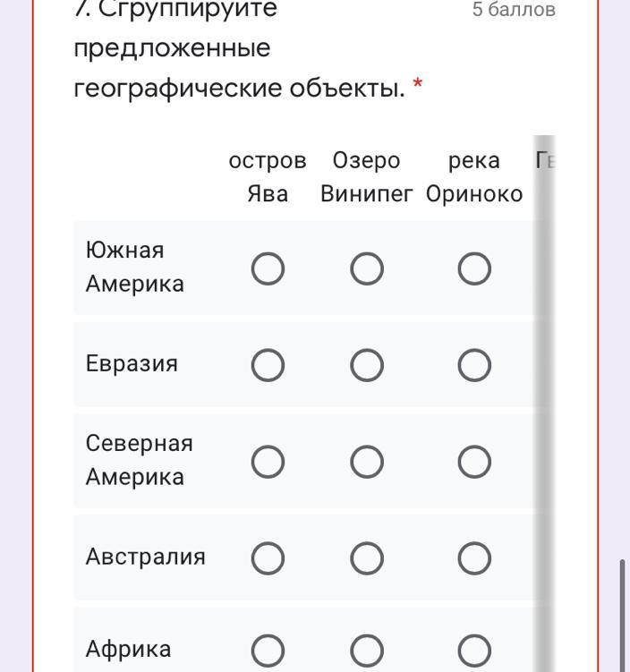Screen dimensions: 630x672
Task: Select река Ориноко for Австралия
Action: click(474, 558)
